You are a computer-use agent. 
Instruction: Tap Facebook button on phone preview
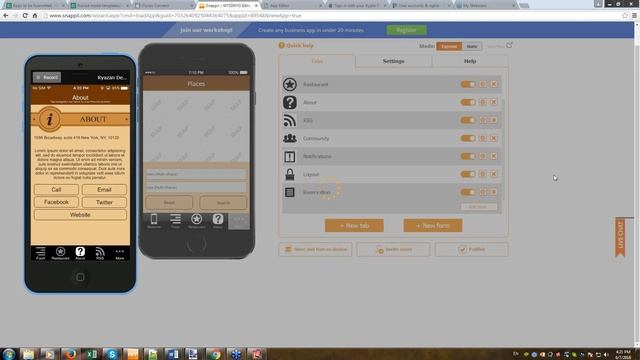coord(56,202)
